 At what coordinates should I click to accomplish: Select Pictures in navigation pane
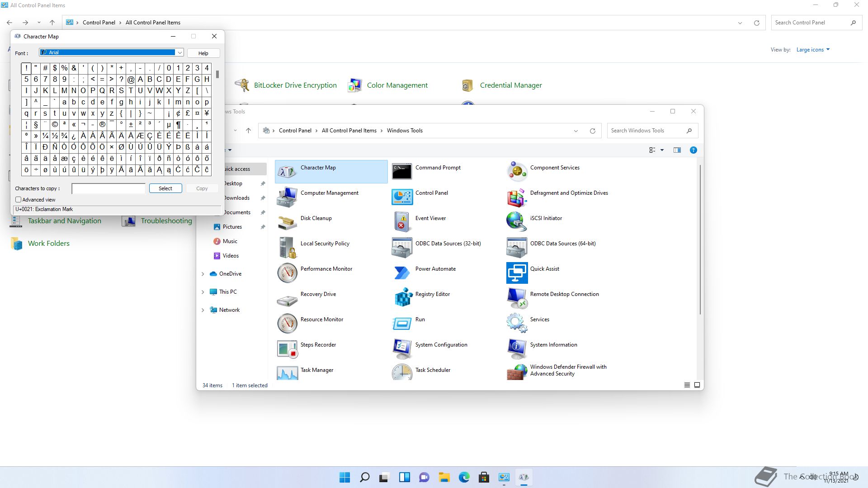(x=232, y=227)
